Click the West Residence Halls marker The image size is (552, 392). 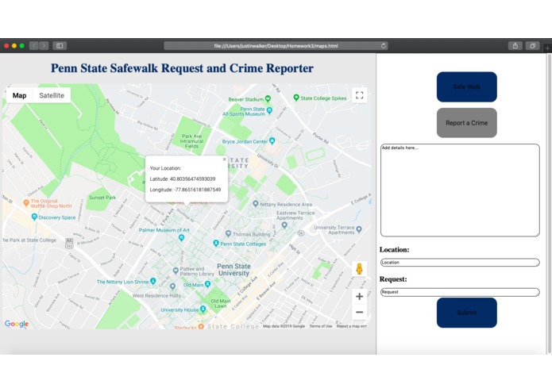[x=172, y=286]
